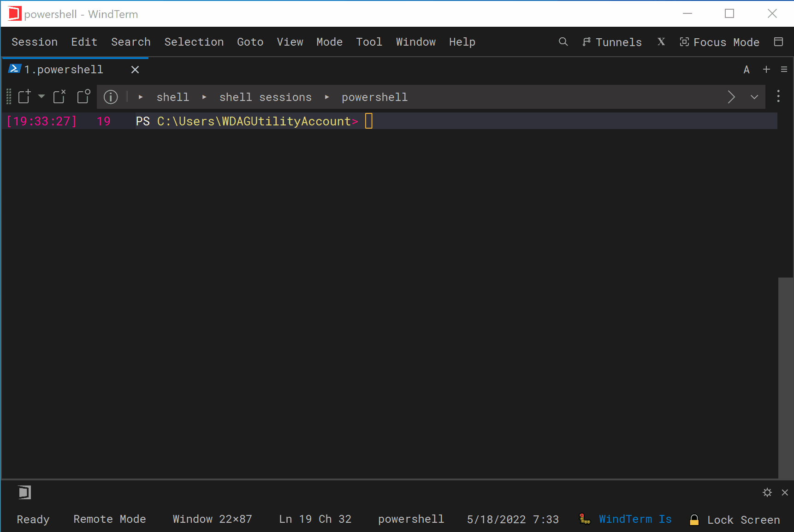Open the Goto menu
The height and width of the screenshot is (532, 794).
point(250,42)
